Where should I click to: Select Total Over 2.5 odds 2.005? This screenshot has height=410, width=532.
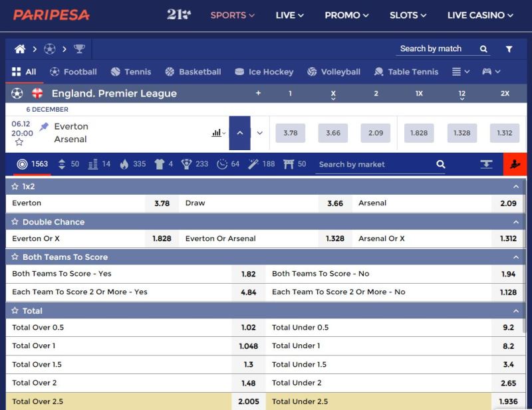click(248, 401)
